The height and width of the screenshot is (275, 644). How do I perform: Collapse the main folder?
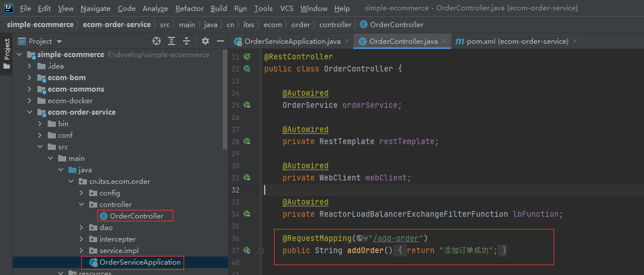[50, 159]
